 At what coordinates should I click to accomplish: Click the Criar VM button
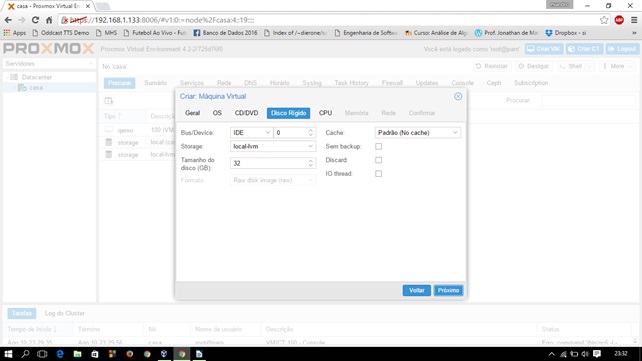coord(544,49)
